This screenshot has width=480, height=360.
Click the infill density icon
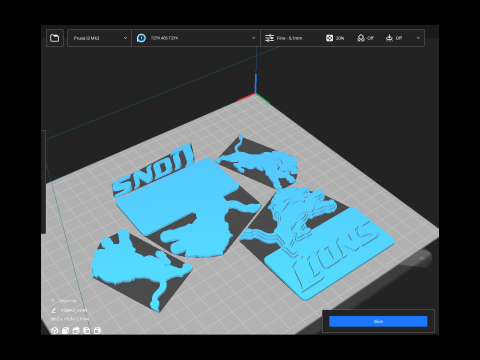tap(329, 38)
